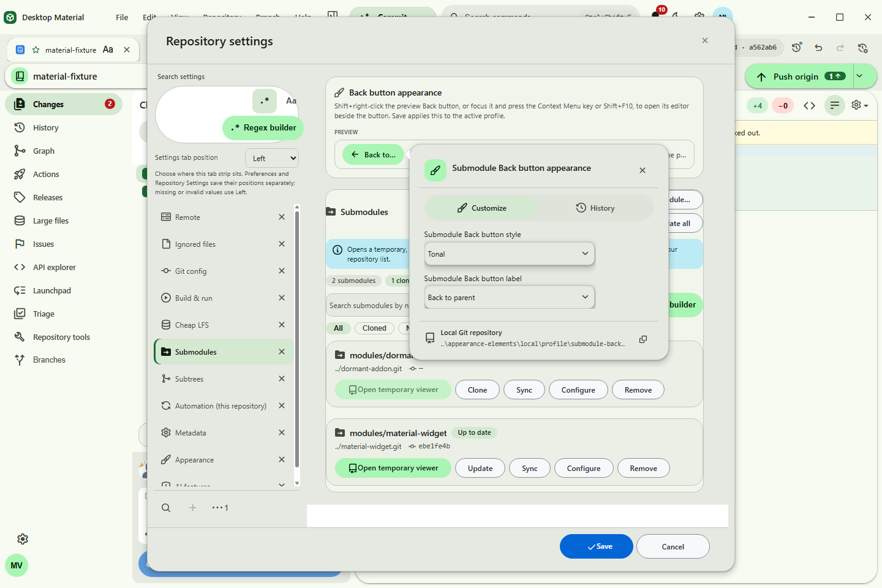Click the Cancel button
Screen dimensions: 882x588
(673, 546)
